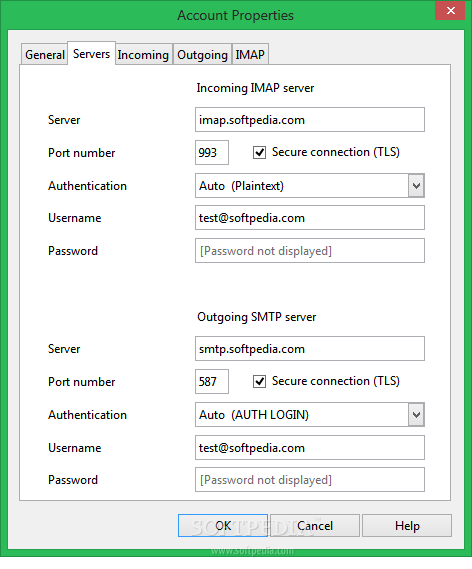The height and width of the screenshot is (569, 472).
Task: Click the Incoming IMAP Password field
Action: (x=309, y=250)
